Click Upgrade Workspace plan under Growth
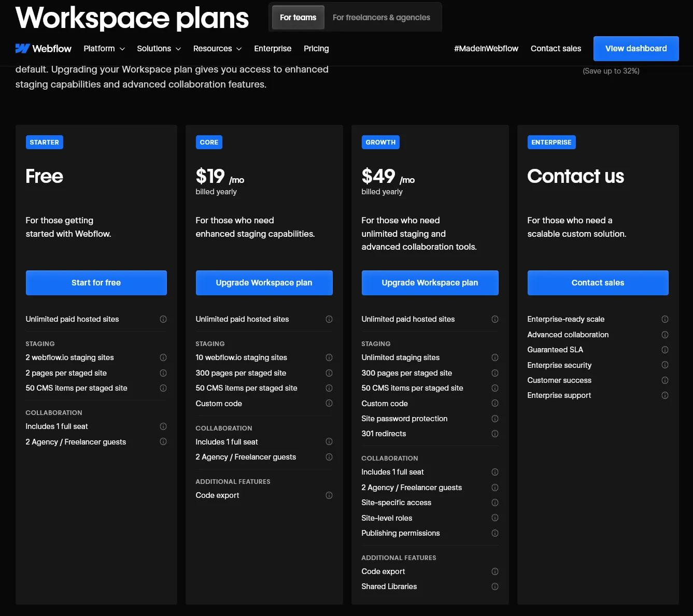Image resolution: width=693 pixels, height=616 pixels. tap(430, 283)
